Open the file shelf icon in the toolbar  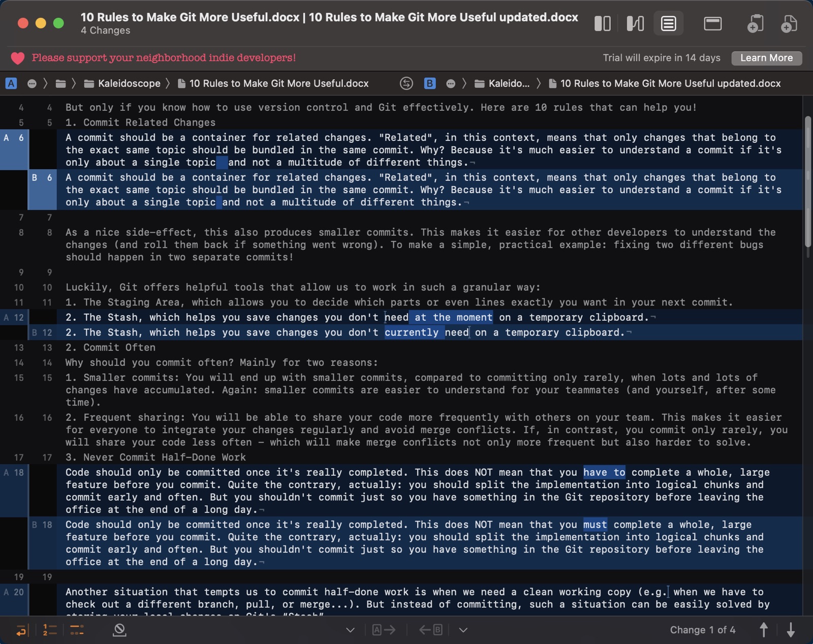click(712, 23)
